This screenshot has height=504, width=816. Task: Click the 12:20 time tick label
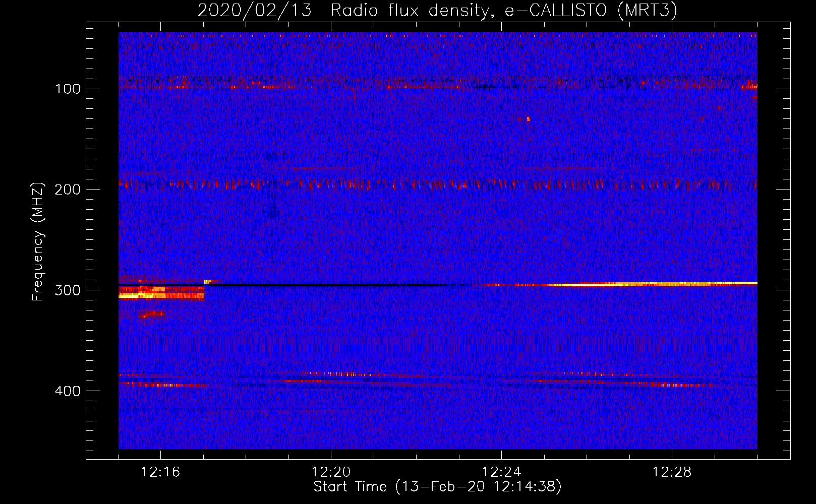[x=331, y=472]
